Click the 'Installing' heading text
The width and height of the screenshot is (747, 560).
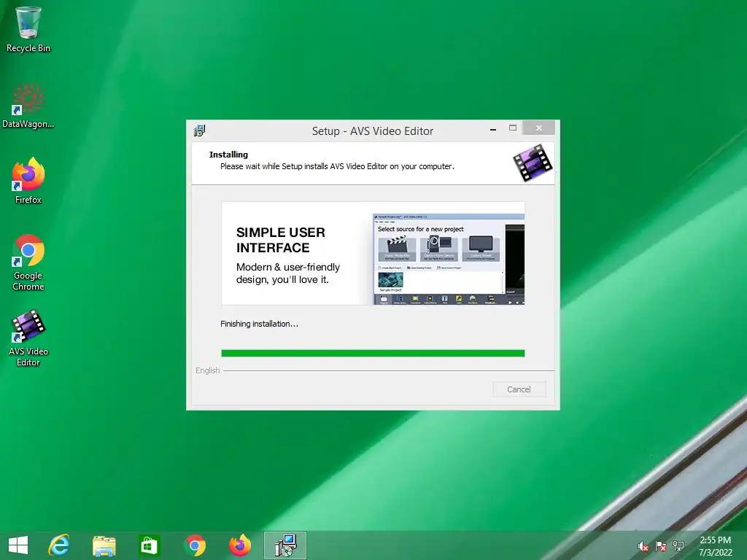point(228,155)
